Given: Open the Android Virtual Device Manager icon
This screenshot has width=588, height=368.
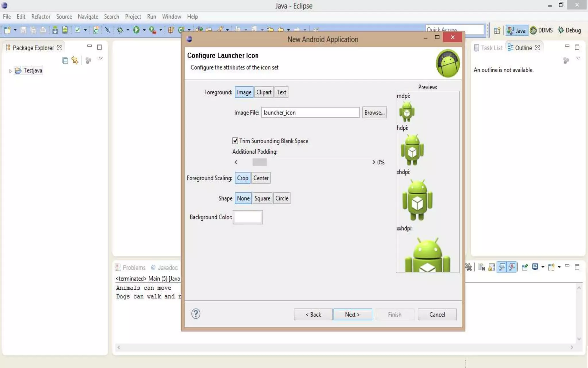Looking at the screenshot, I should point(65,30).
